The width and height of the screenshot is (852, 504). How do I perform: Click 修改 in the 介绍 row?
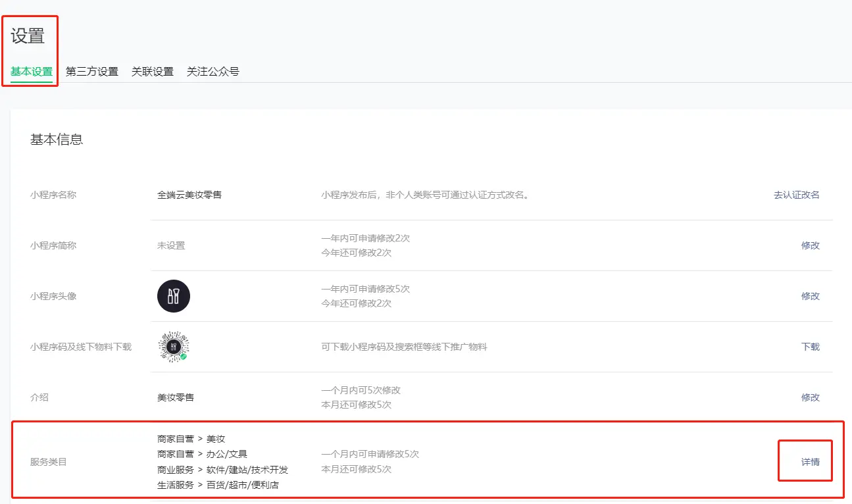pyautogui.click(x=810, y=397)
